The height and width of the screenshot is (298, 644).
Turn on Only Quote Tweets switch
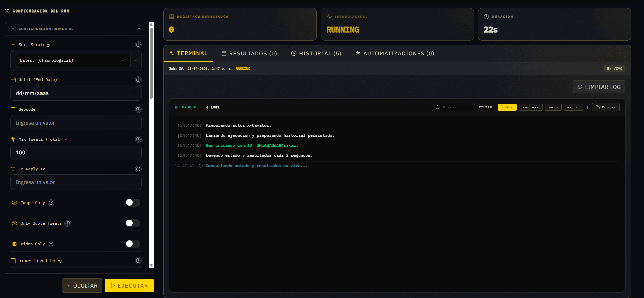133,223
